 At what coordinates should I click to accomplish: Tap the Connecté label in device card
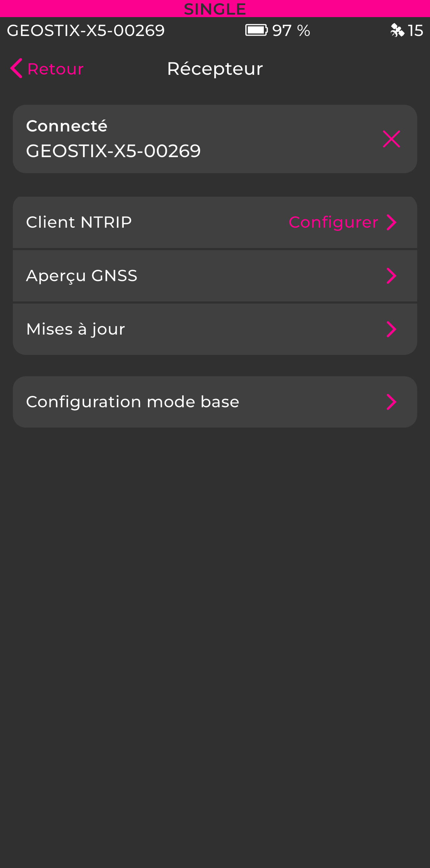[67, 126]
